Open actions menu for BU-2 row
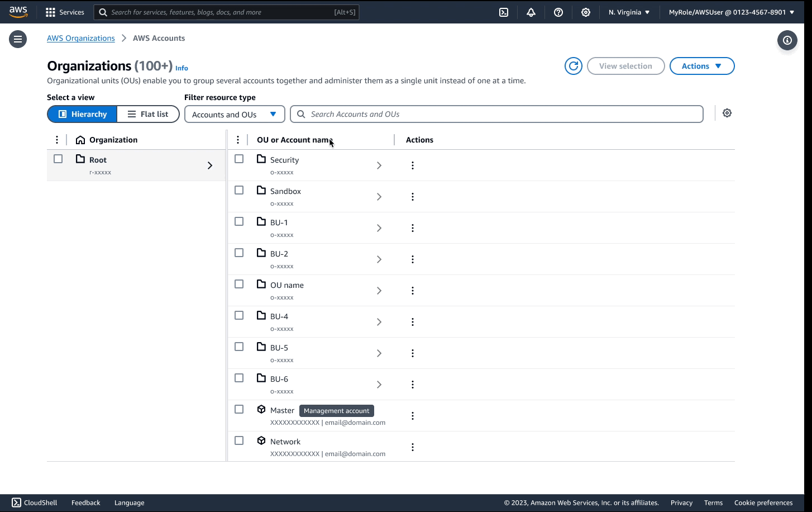The image size is (812, 512). coord(413,259)
